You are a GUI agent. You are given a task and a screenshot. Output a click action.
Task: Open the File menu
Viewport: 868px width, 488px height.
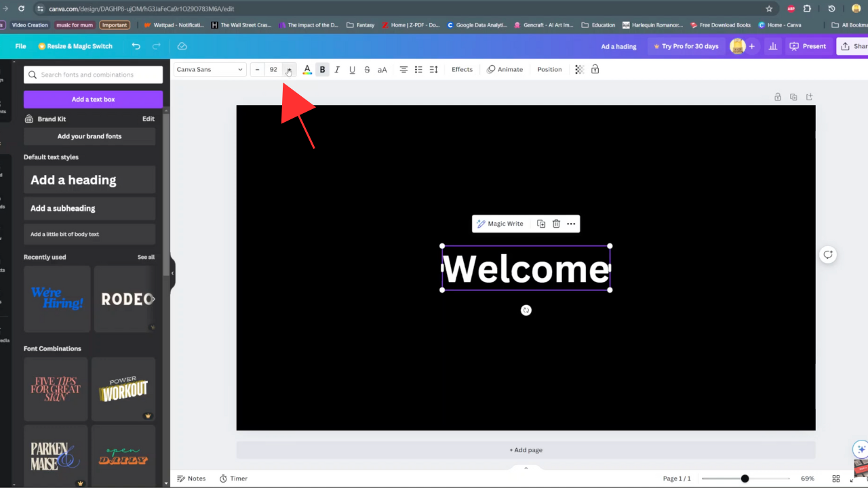pyautogui.click(x=20, y=46)
